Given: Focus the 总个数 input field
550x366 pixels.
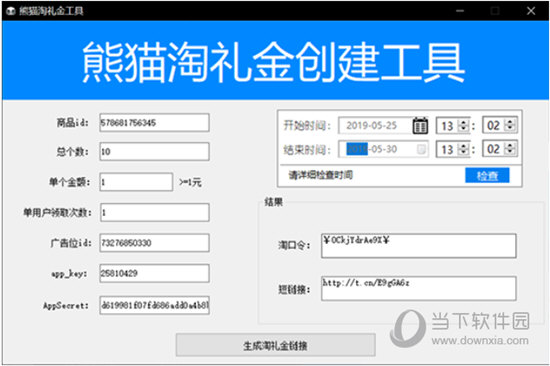Looking at the screenshot, I should (x=154, y=152).
